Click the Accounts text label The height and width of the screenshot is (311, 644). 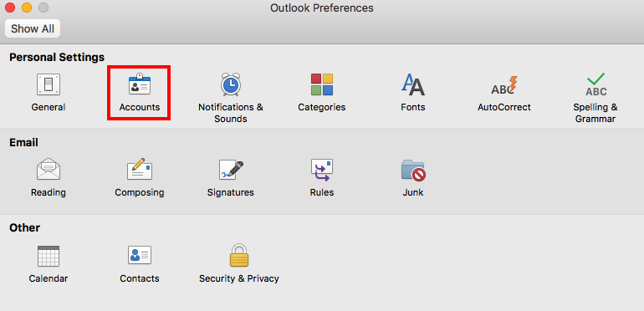pos(139,107)
